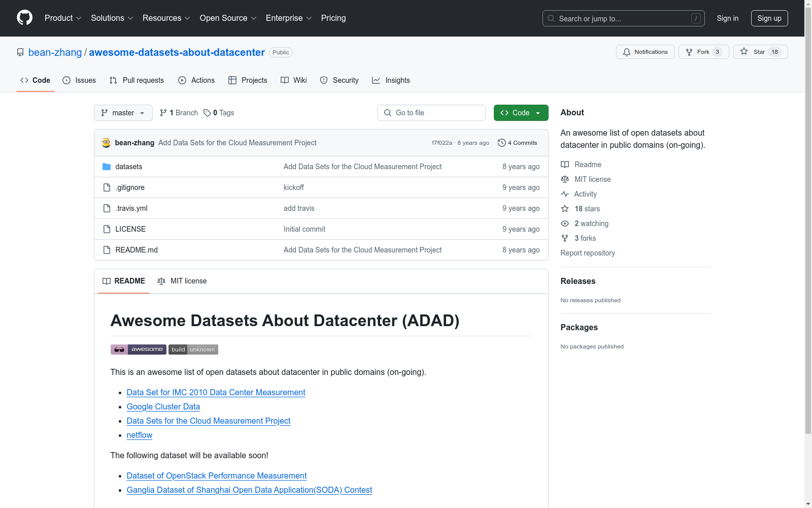Viewport: 812px width, 508px height.
Task: Click the Sign up button
Action: click(x=769, y=18)
